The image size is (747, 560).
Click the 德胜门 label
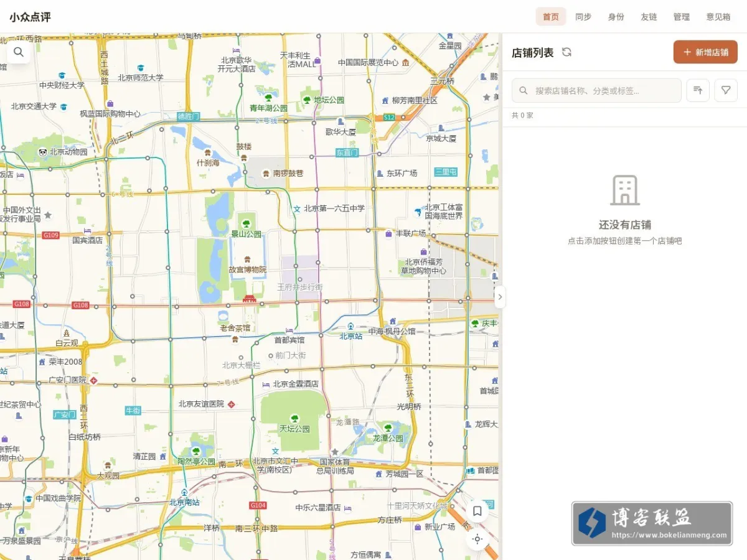pos(188,116)
